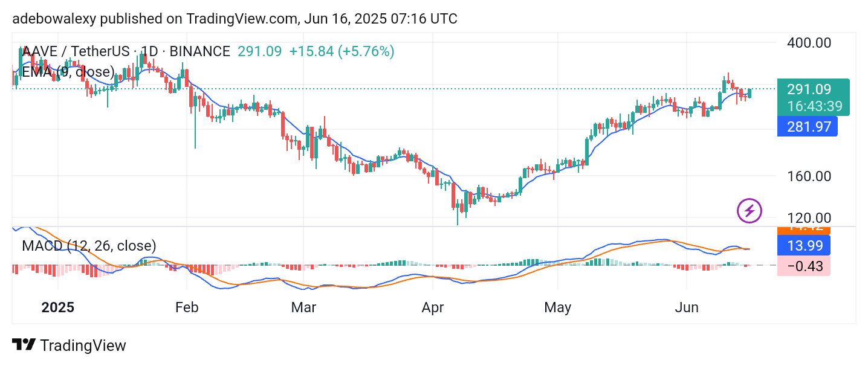Click the green 291.09 current price label

(x=809, y=89)
